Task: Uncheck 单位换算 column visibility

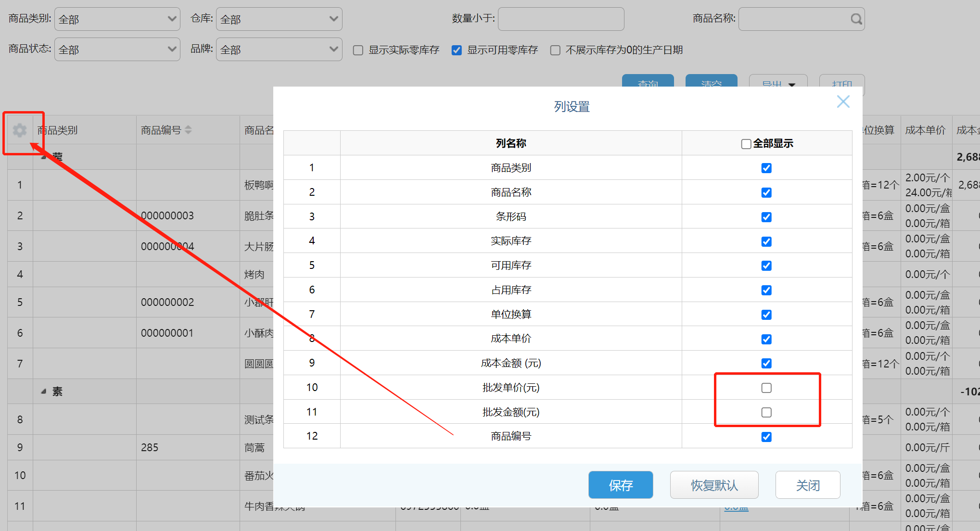Action: click(x=766, y=315)
